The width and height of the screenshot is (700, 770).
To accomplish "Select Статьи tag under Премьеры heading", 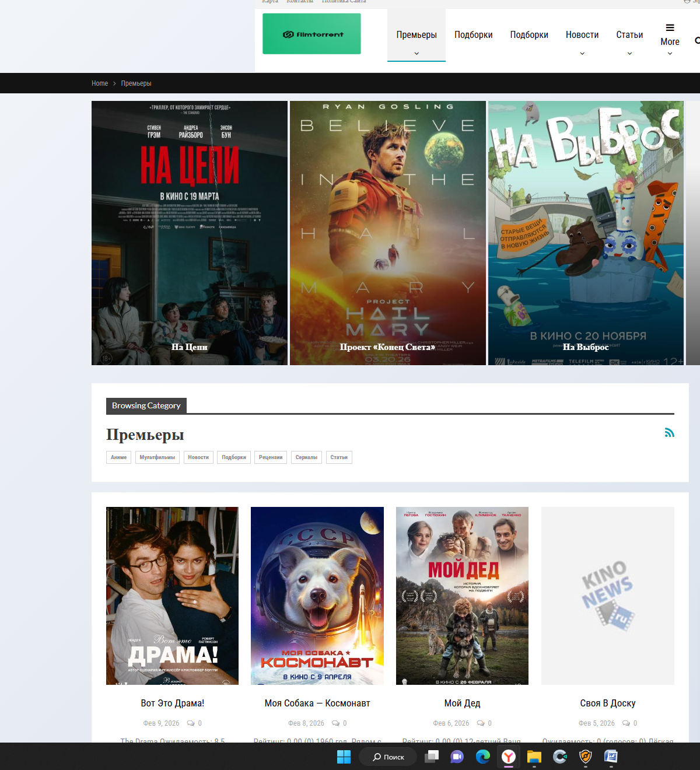I will coord(339,457).
